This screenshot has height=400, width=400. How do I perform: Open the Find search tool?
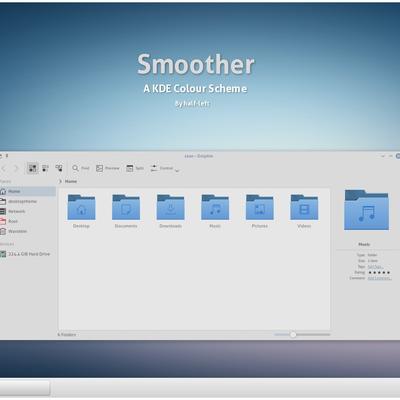click(x=81, y=168)
